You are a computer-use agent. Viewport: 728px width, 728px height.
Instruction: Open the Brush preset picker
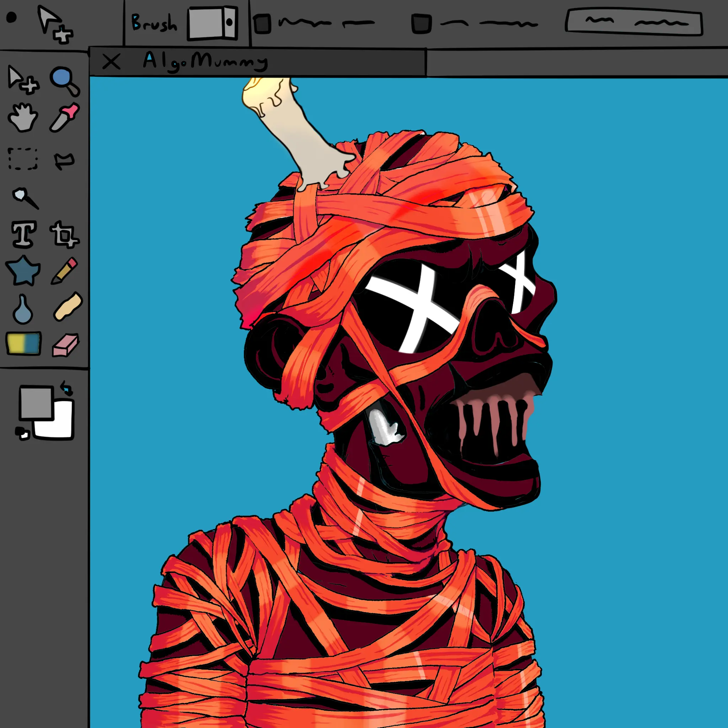[213, 23]
